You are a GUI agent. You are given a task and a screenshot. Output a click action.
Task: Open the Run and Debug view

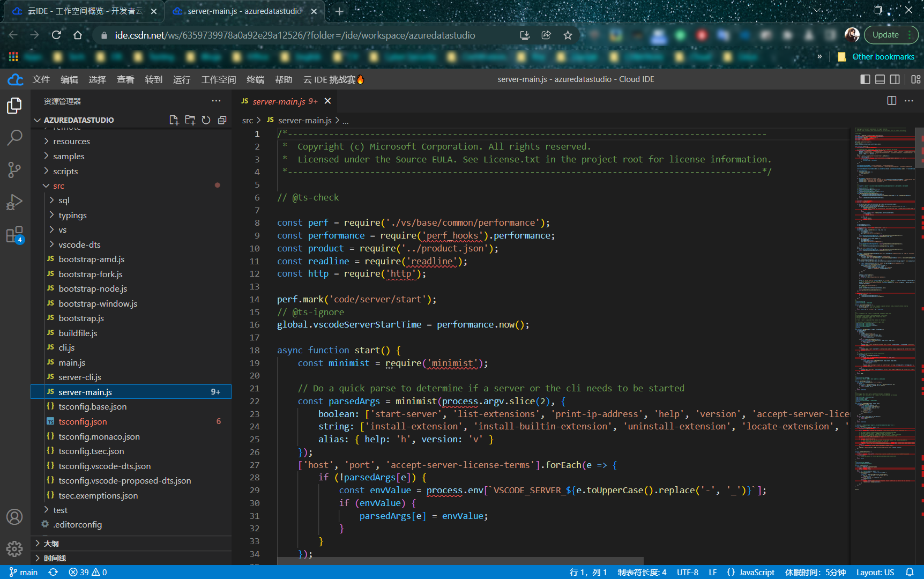pyautogui.click(x=14, y=202)
